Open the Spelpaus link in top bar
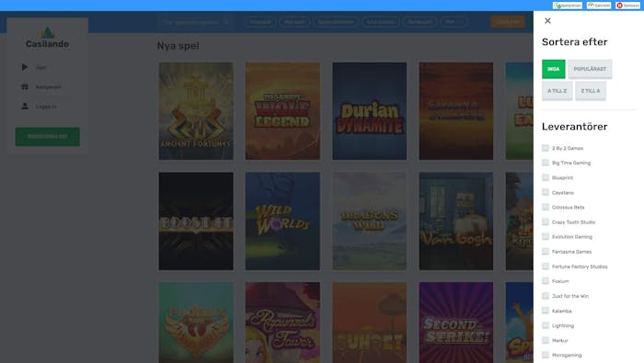 coord(628,6)
